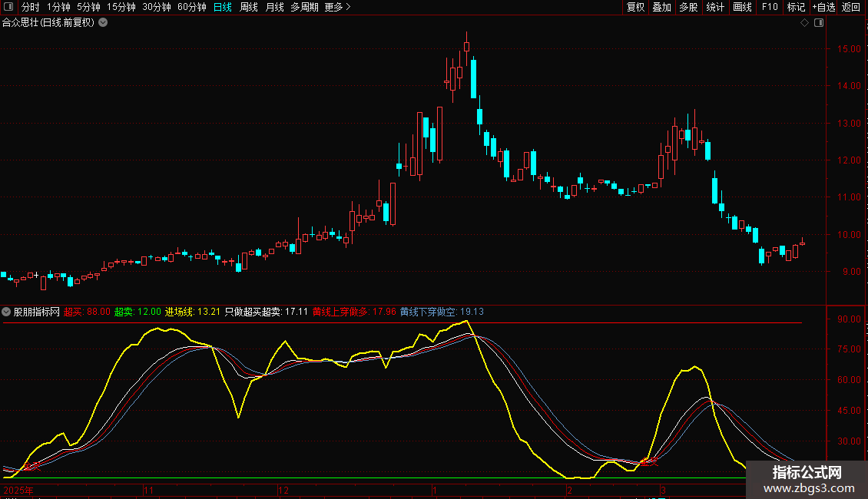The height and width of the screenshot is (499, 868).
Task: Click the 超买: 88.00 value label
Action: tap(87, 312)
